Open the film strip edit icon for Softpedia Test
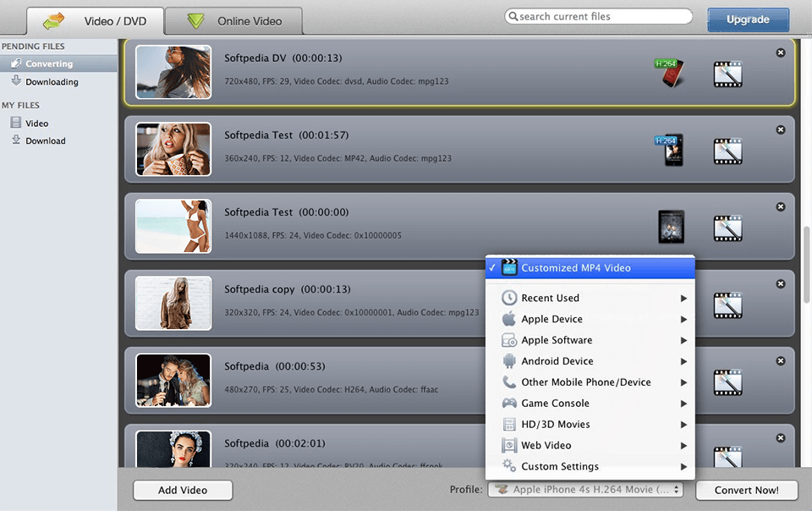 pos(728,149)
